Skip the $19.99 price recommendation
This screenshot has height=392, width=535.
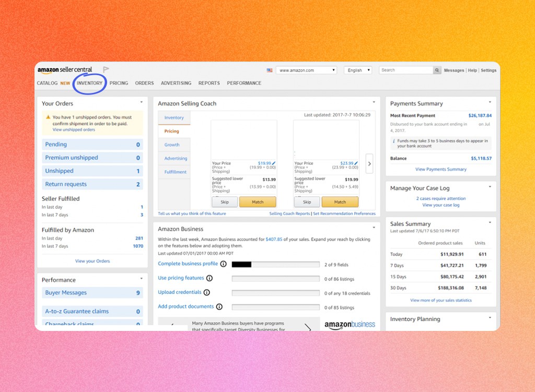click(225, 202)
